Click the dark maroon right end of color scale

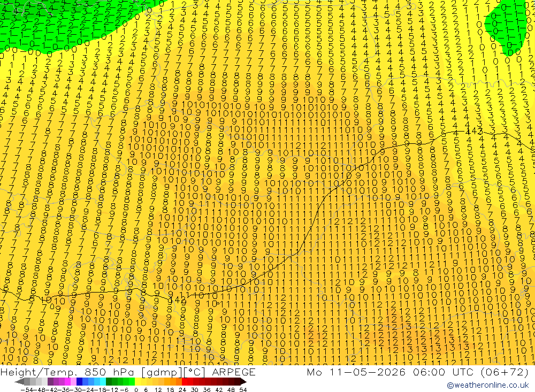click(x=242, y=381)
